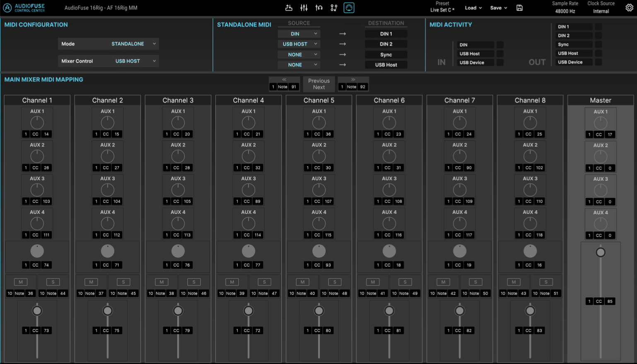Click Channel 6 pan knob
This screenshot has height=364, width=637.
pos(389,251)
